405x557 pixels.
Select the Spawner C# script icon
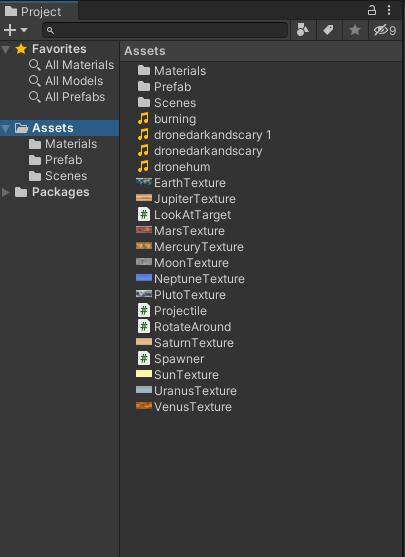[x=144, y=358]
